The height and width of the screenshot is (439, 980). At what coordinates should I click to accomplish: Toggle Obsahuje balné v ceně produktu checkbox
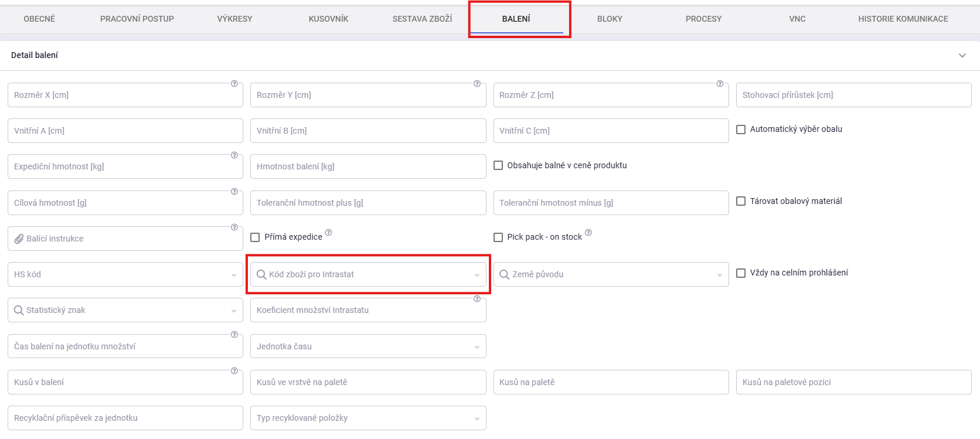point(498,166)
